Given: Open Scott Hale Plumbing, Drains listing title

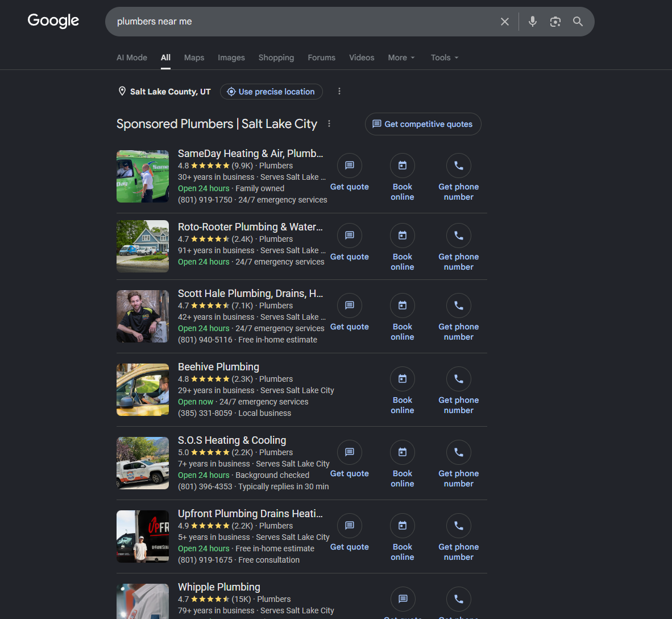Looking at the screenshot, I should click(250, 294).
